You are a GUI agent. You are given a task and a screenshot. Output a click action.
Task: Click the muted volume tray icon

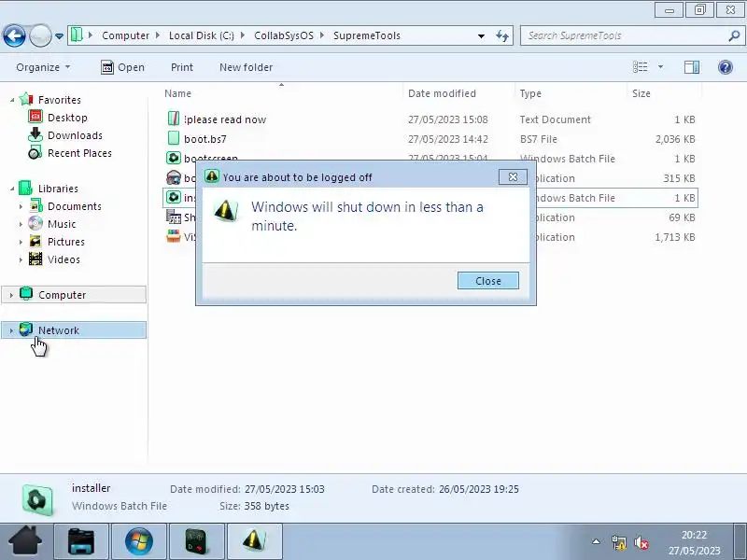641,542
